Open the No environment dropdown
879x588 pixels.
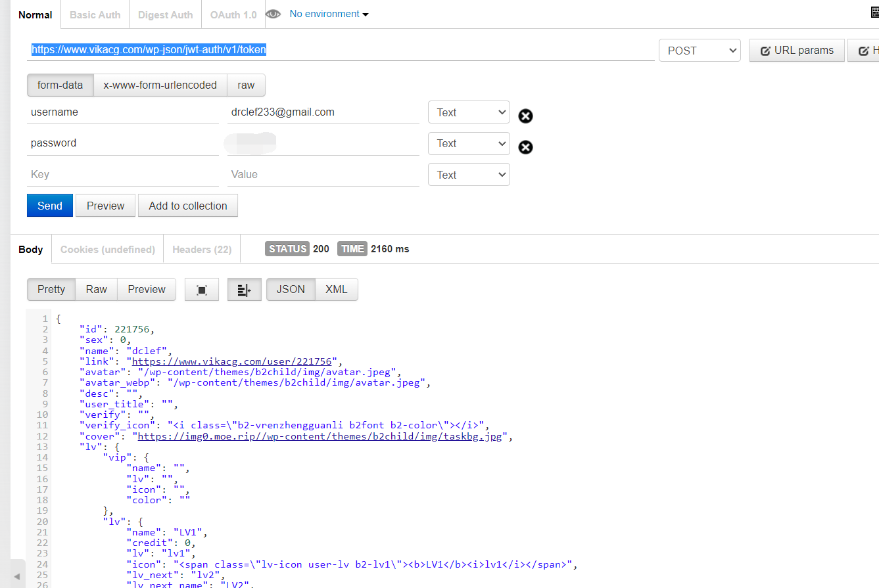329,14
